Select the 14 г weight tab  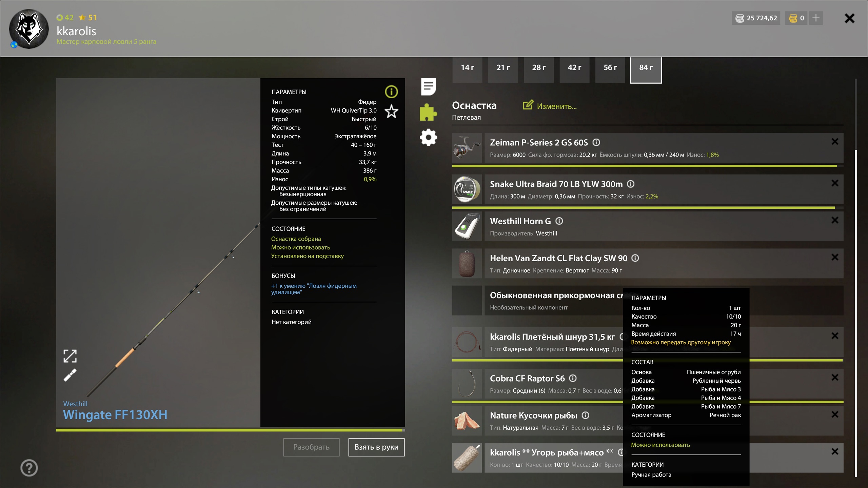467,69
